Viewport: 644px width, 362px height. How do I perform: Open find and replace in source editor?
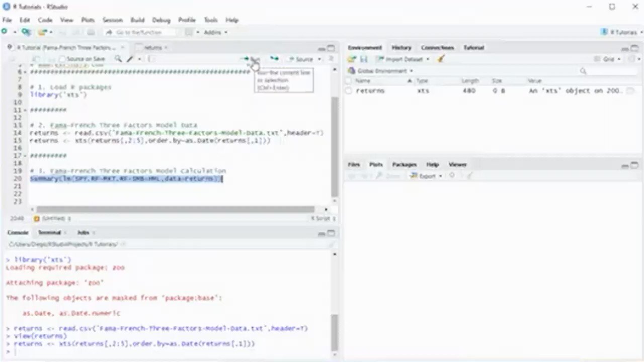(x=118, y=59)
